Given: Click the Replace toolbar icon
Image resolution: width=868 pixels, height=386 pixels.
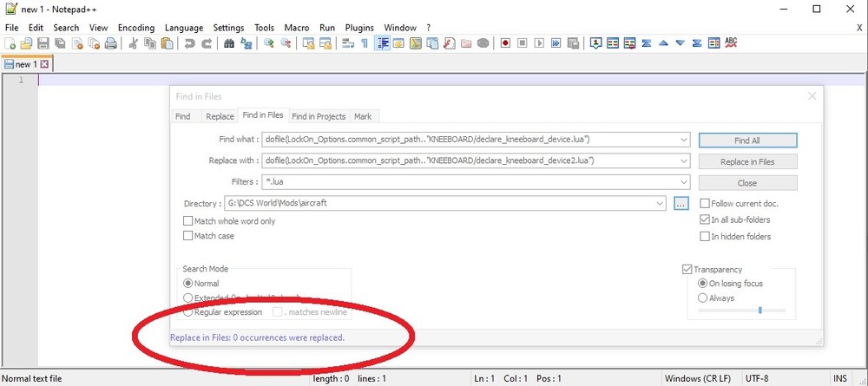Looking at the screenshot, I should 247,43.
